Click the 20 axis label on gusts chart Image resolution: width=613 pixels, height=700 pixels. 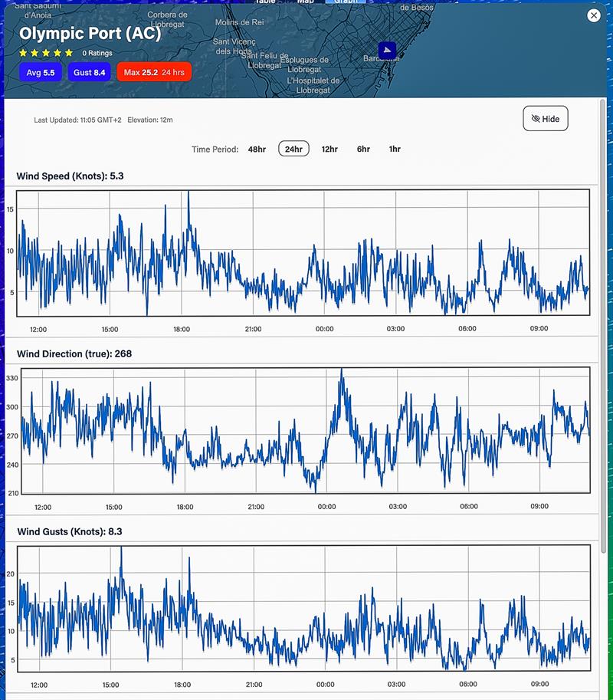[11, 573]
